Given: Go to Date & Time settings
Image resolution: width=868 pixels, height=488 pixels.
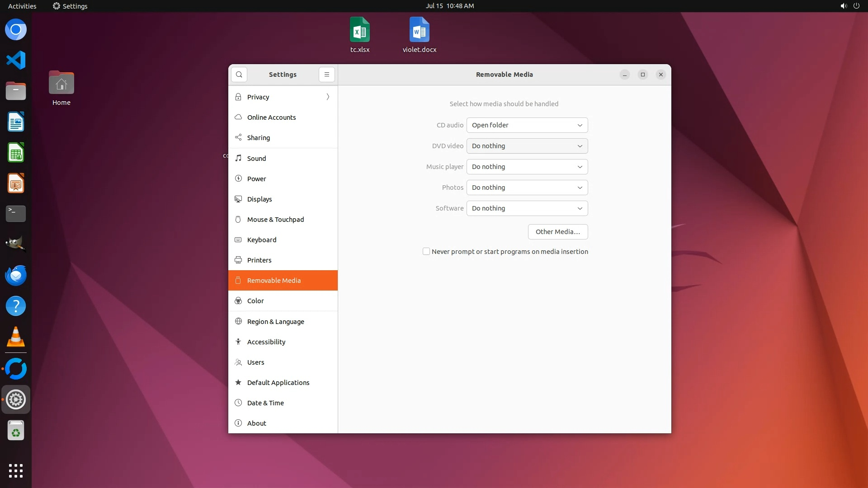Looking at the screenshot, I should [265, 403].
